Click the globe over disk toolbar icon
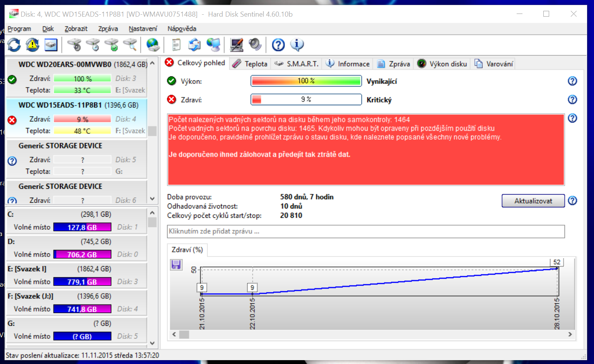The height and width of the screenshot is (364, 594). 153,45
